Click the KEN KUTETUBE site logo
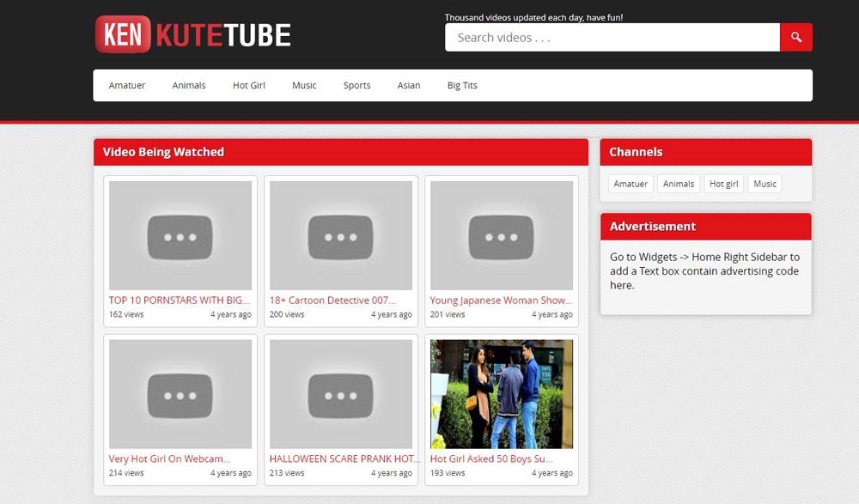This screenshot has width=859, height=504. click(192, 34)
